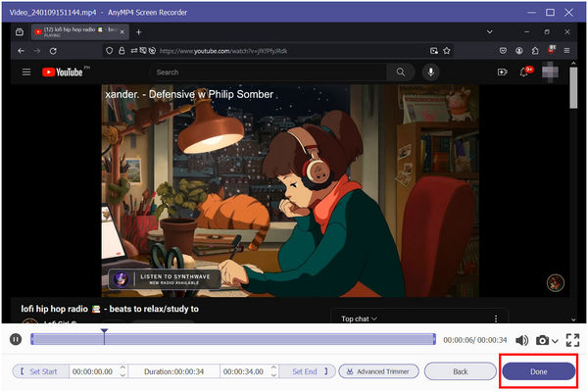Open the YouTube account avatar
Screen dimensions: 588x392
click(x=550, y=72)
